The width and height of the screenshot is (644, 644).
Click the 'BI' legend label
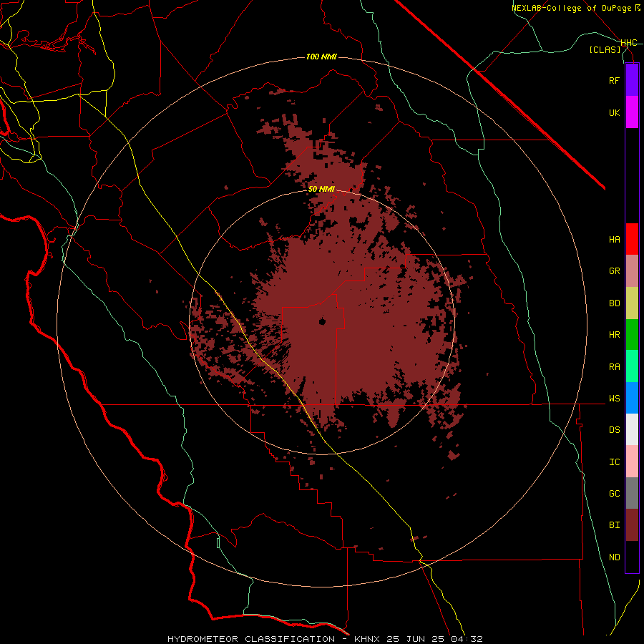click(614, 525)
